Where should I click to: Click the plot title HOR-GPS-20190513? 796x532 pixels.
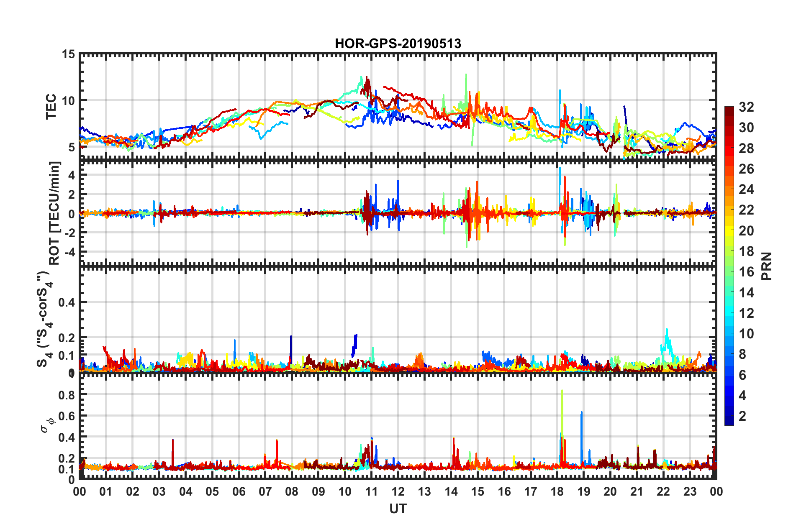[x=398, y=43]
